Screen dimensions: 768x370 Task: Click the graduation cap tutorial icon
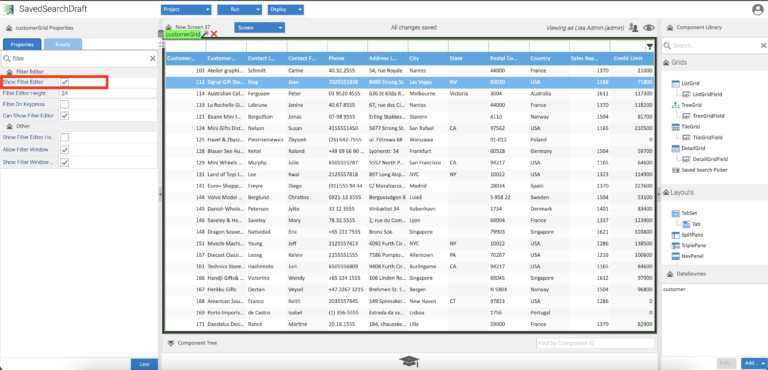(x=409, y=362)
